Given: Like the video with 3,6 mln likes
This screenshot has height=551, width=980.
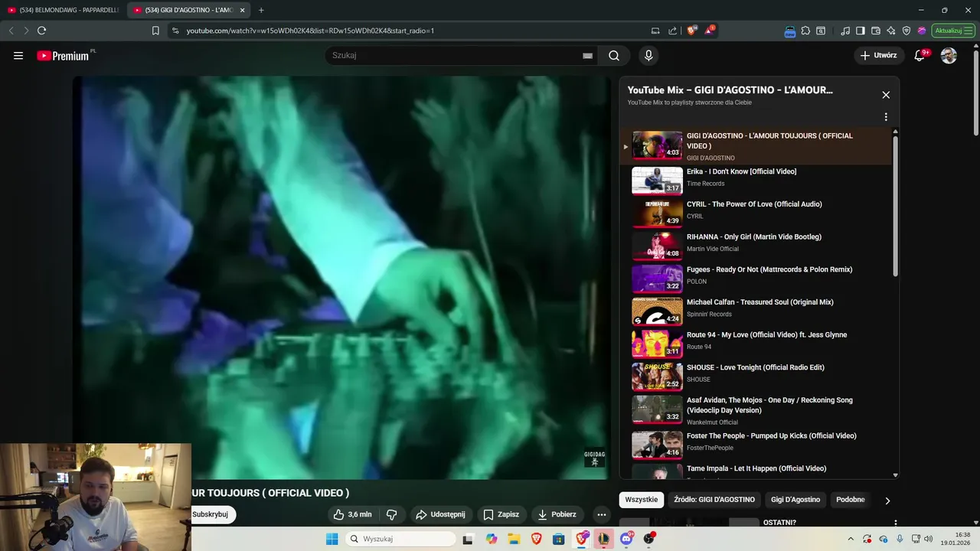Looking at the screenshot, I should pyautogui.click(x=352, y=514).
